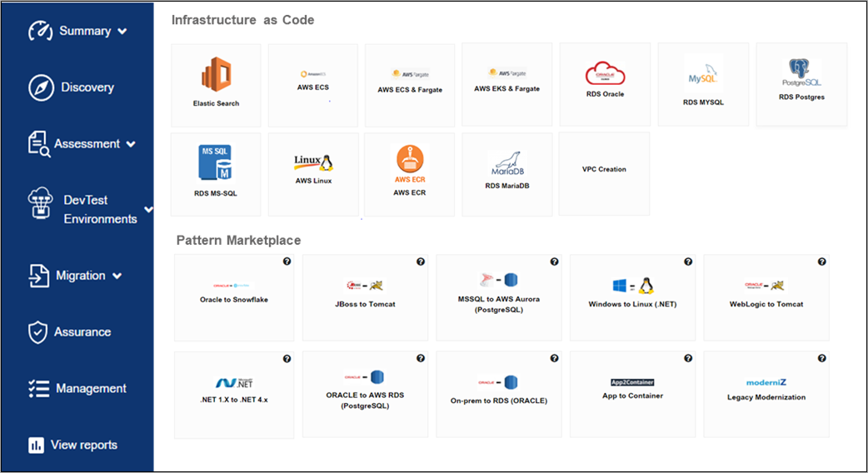Open help for .NET 1.X to .NET 4.x
The height and width of the screenshot is (473, 868).
point(287,358)
